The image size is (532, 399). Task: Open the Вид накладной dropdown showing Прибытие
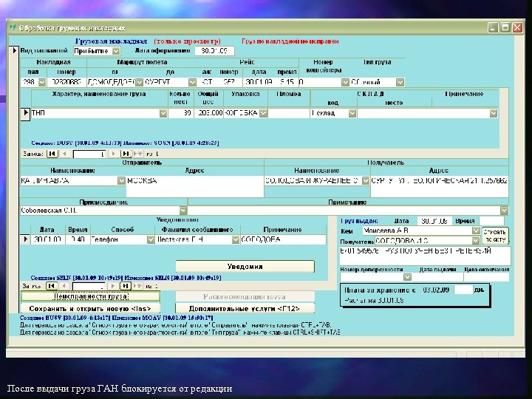[x=116, y=51]
